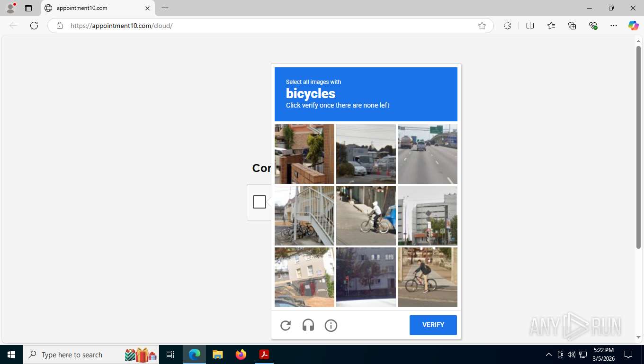Show hidden system tray icons
The width and height of the screenshot is (644, 364).
pyautogui.click(x=549, y=355)
